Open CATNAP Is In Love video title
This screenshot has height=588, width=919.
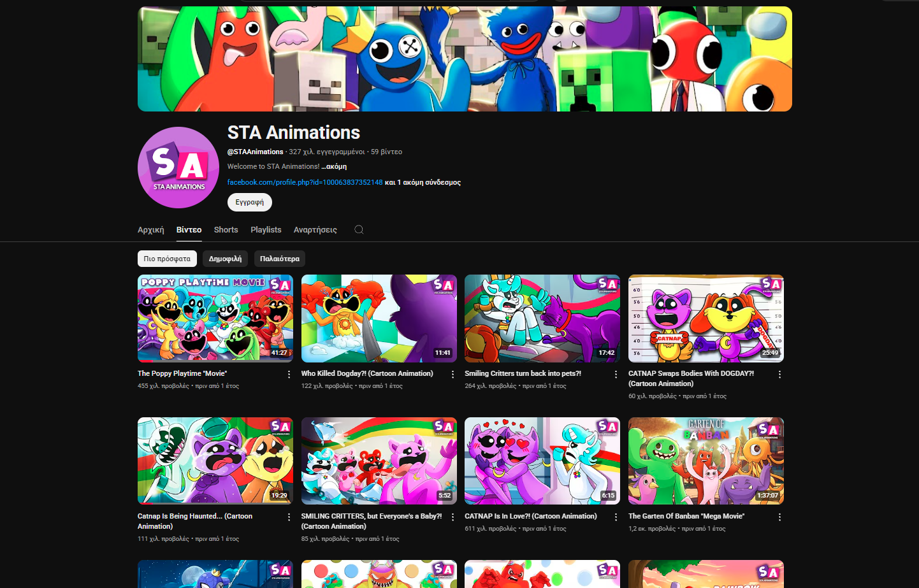tap(531, 516)
